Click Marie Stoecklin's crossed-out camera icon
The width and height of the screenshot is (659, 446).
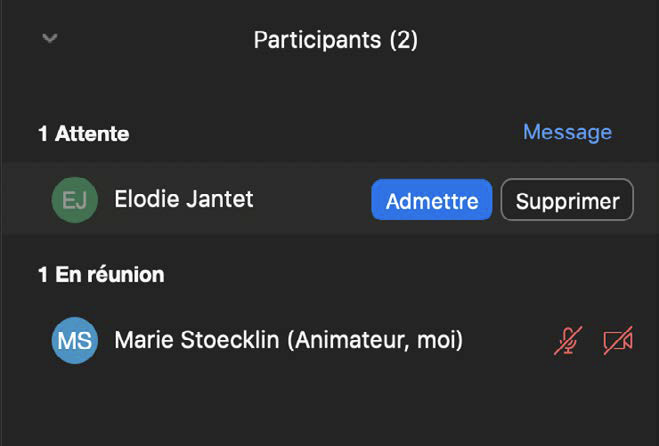[618, 341]
